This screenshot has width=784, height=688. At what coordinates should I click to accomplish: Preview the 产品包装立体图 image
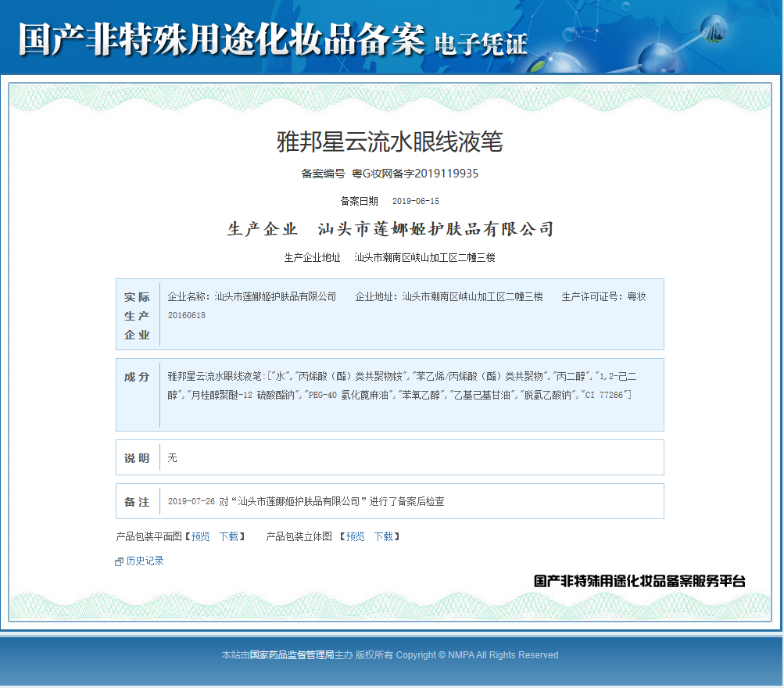click(x=356, y=536)
